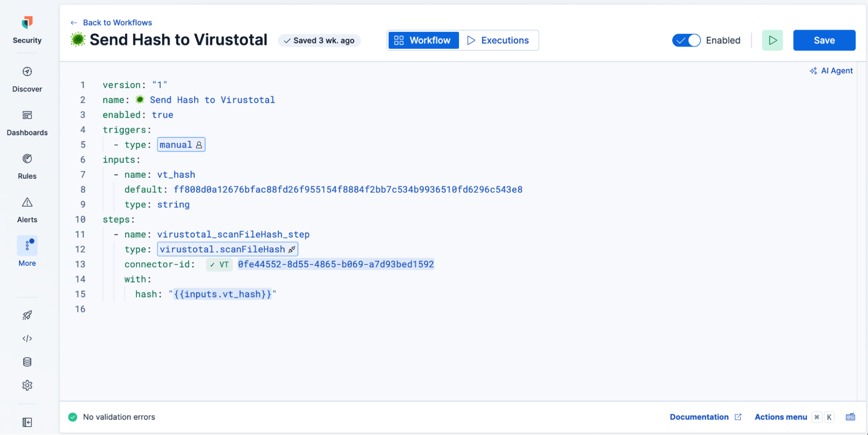Click the green validation check icon
This screenshot has height=435, width=868.
coord(73,417)
